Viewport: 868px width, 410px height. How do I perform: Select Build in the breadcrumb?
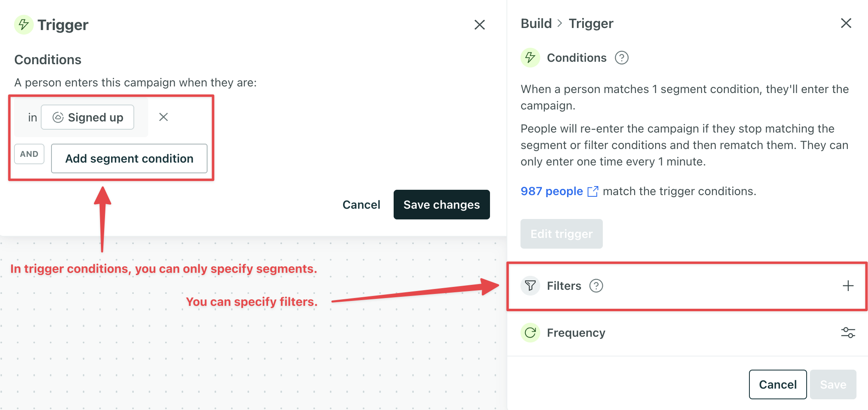(x=536, y=23)
